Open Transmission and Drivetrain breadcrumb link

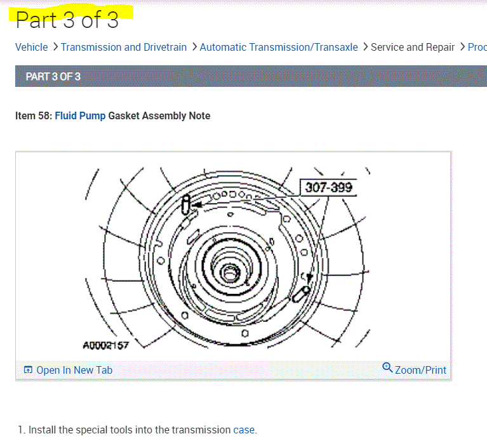click(x=124, y=47)
